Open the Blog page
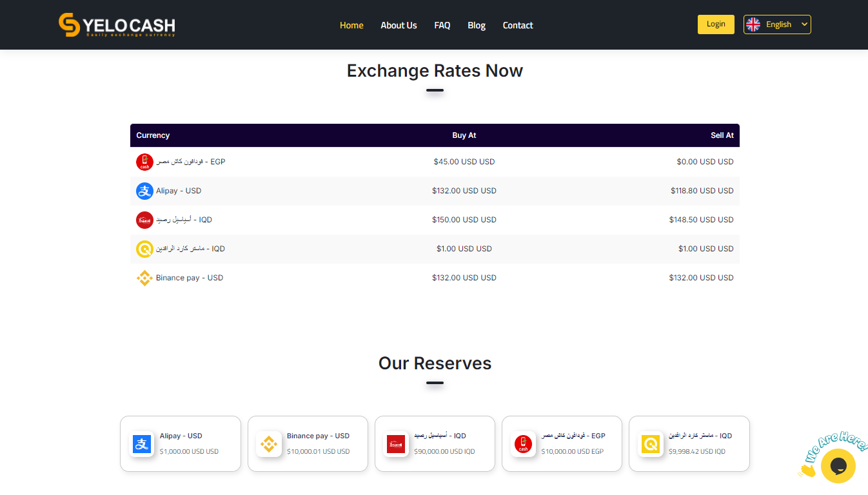The height and width of the screenshot is (495, 868). [x=477, y=25]
